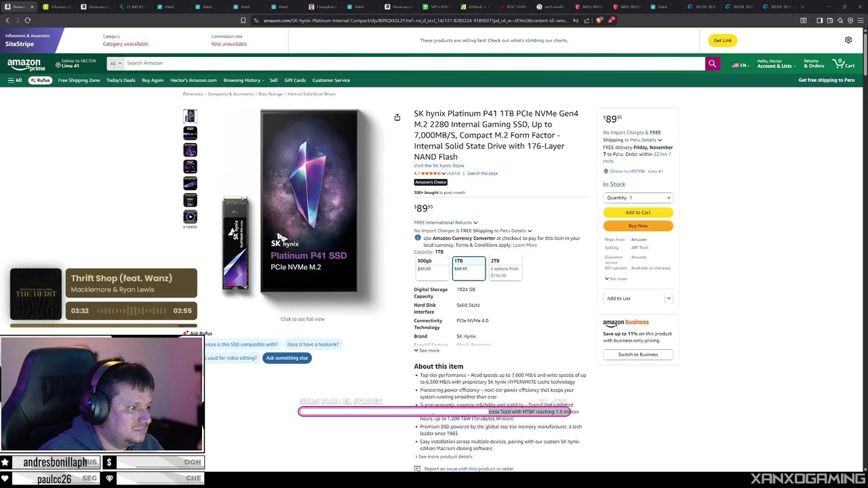The width and height of the screenshot is (868, 488).
Task: Open Customer Service nav item
Action: [x=331, y=80]
